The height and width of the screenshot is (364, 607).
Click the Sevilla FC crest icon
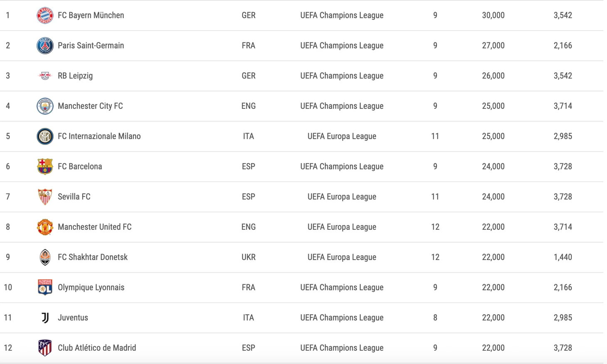point(45,197)
